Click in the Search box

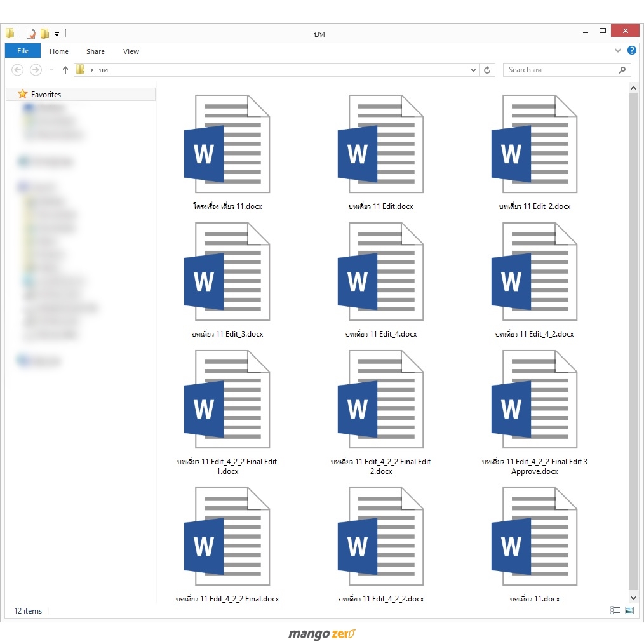pos(567,70)
